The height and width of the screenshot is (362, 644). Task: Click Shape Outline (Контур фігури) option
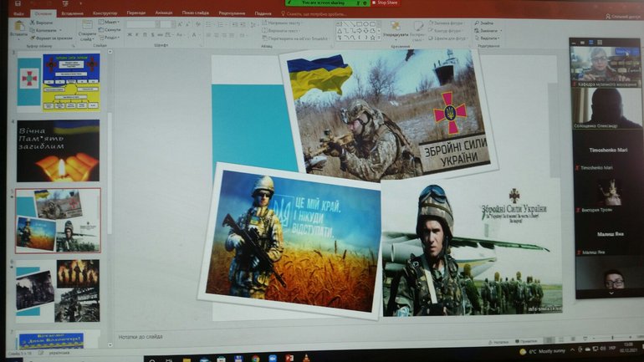(445, 31)
